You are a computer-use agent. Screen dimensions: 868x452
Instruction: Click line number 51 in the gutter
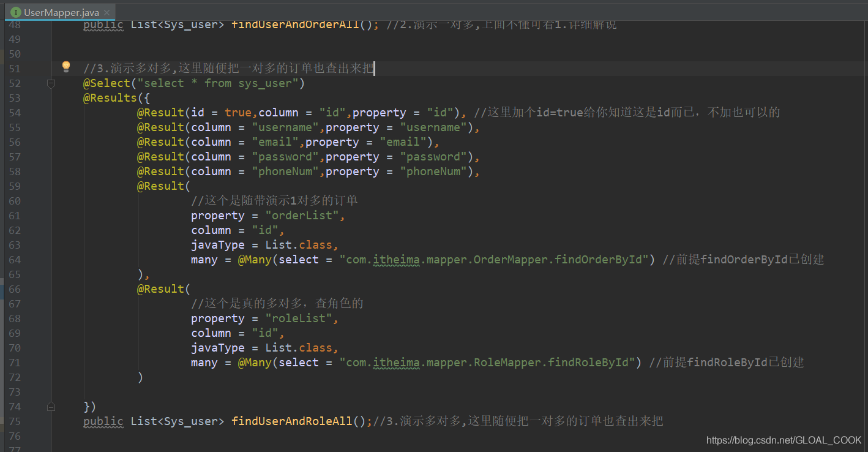point(14,69)
